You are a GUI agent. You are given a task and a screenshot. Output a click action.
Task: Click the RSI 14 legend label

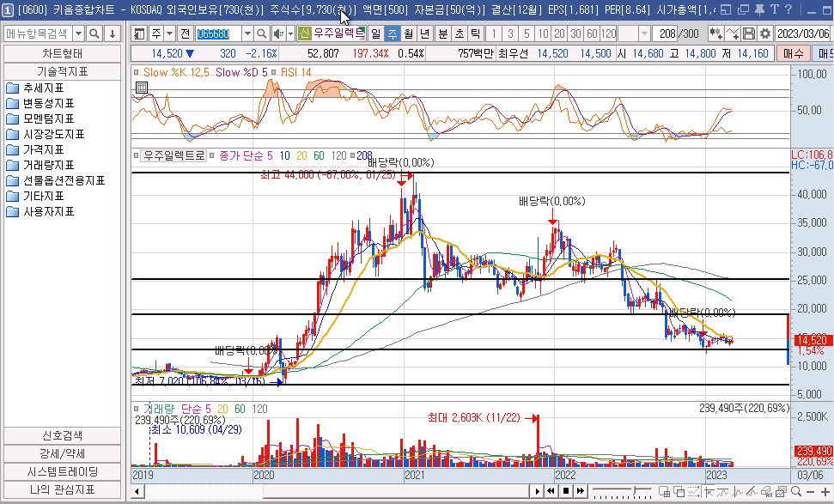(x=295, y=72)
